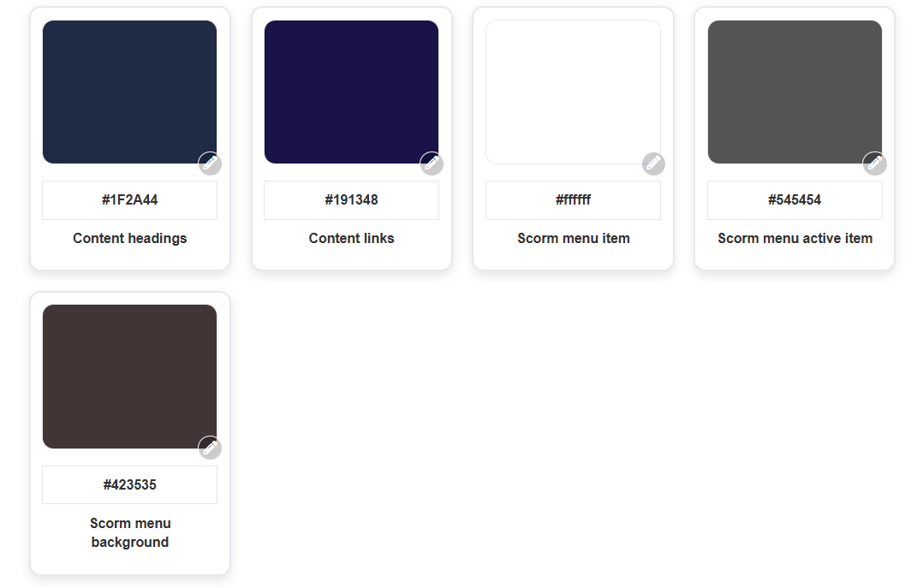This screenshot has width=923, height=588.
Task: Click the edit pencil for Content links color
Action: click(432, 163)
